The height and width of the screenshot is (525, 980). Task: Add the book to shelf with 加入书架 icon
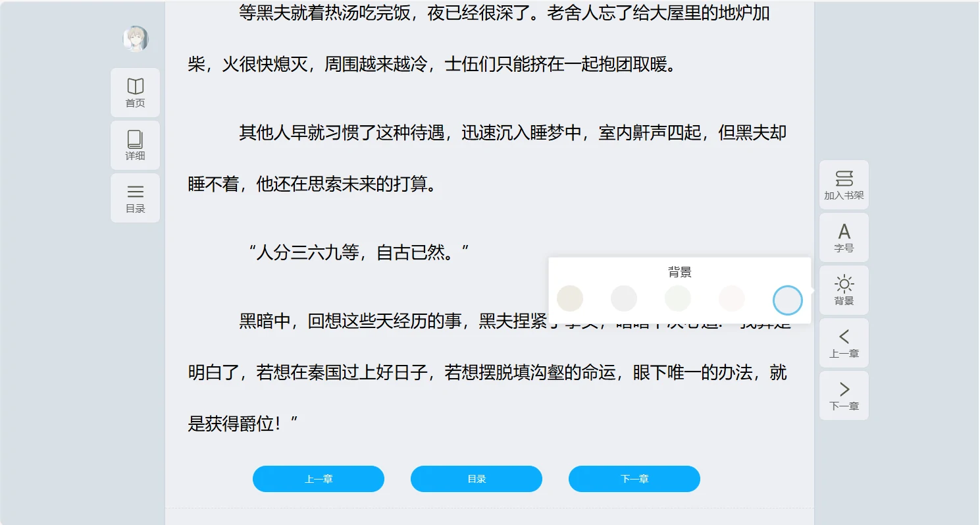point(844,184)
